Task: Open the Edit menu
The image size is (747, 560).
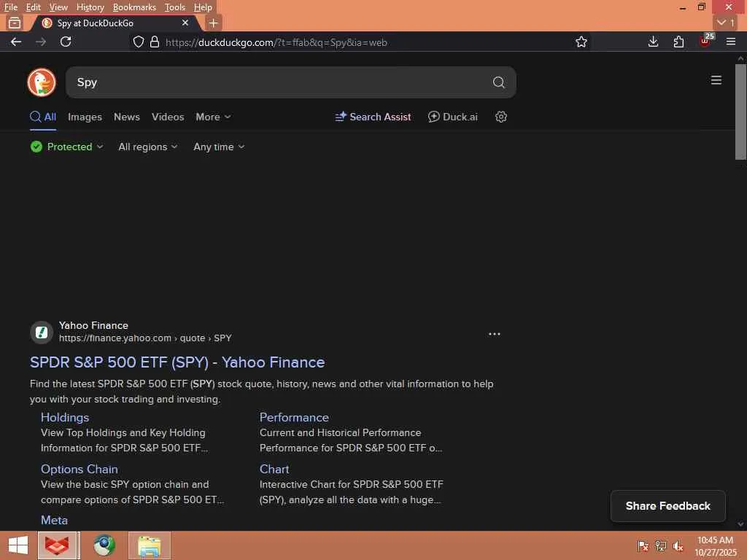Action: tap(33, 7)
